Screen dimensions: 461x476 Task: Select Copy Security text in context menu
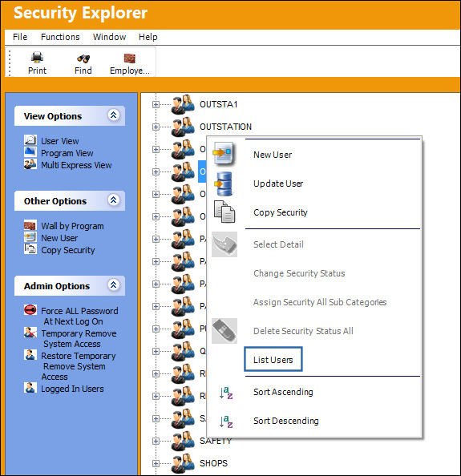pos(281,212)
